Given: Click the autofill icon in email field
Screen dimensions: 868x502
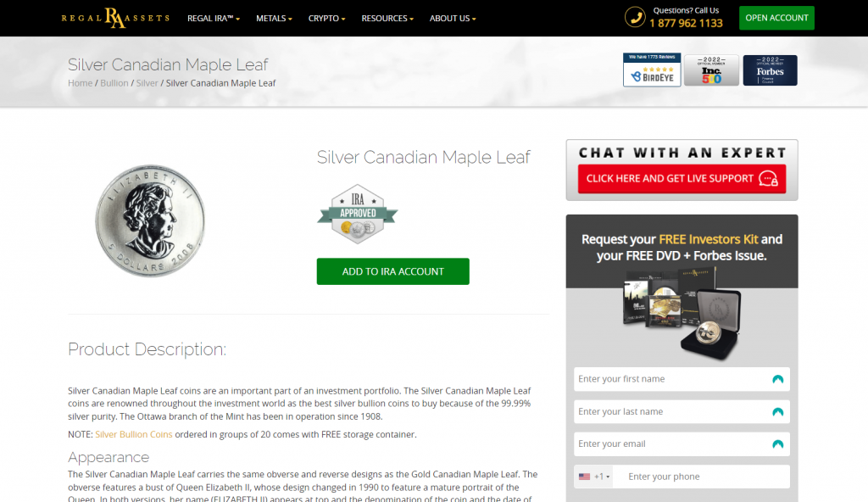Looking at the screenshot, I should [778, 444].
